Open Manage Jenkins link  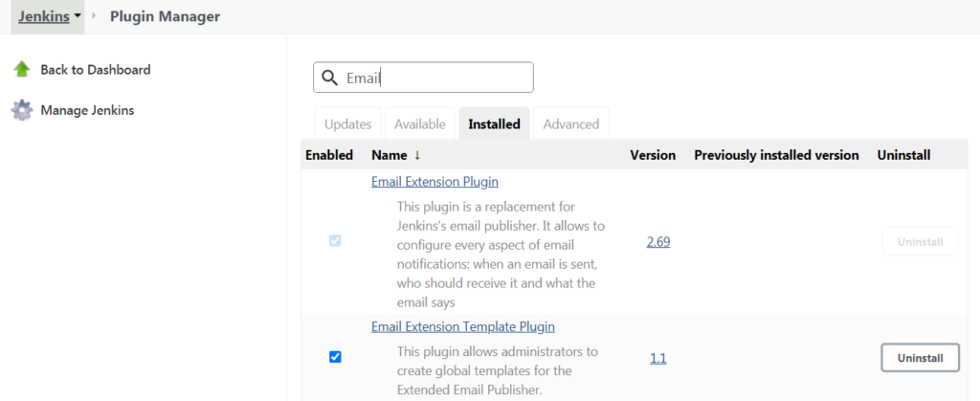pyautogui.click(x=87, y=111)
